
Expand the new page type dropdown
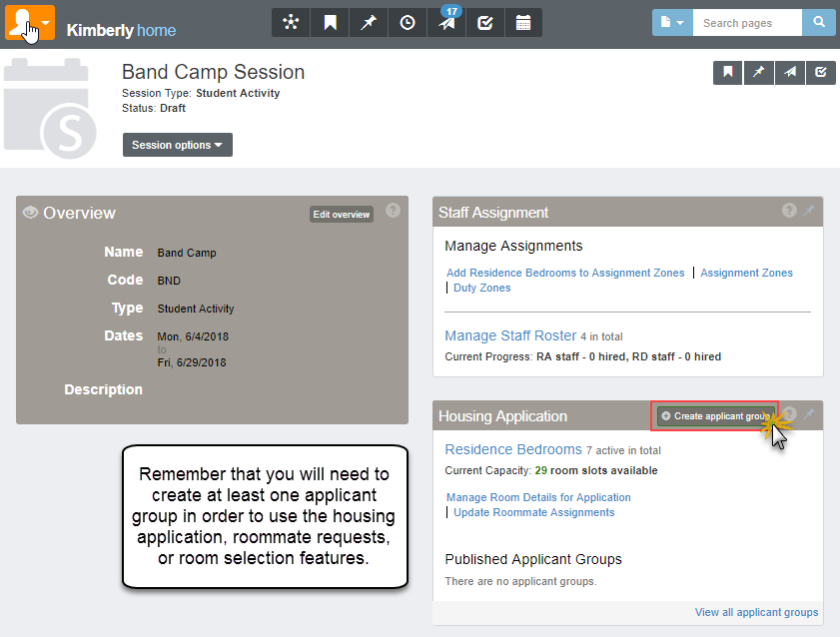[672, 23]
